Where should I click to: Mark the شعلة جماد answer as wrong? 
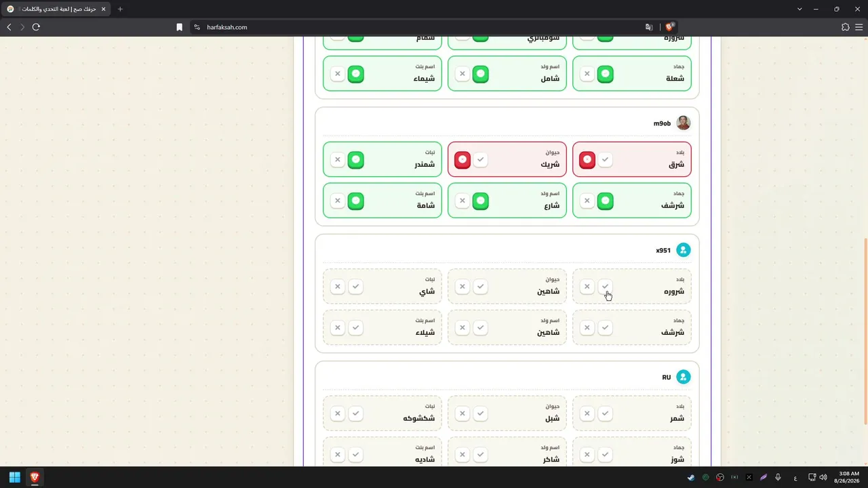587,74
